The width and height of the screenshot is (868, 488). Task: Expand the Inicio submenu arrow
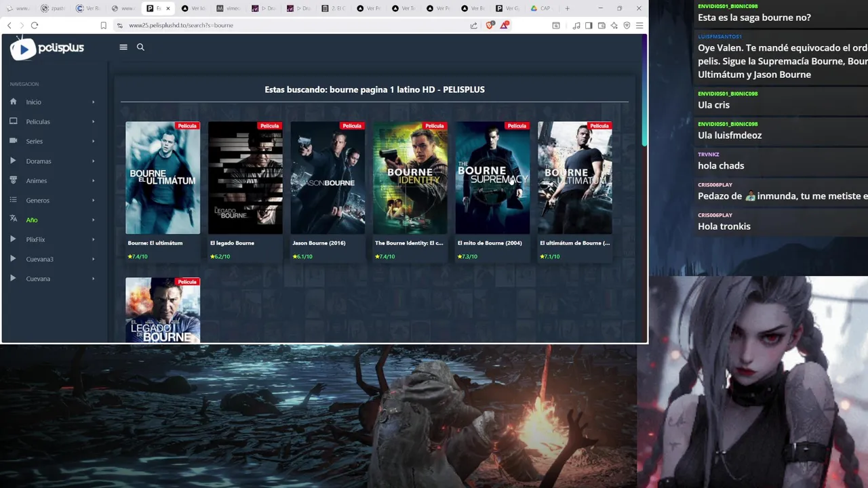(93, 102)
